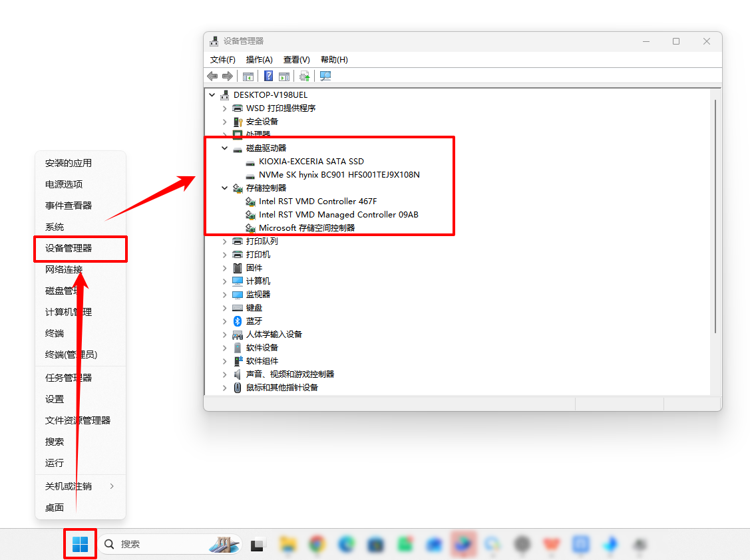
Task: Click the show/hide action pane toolbar icon
Action: 284,76
